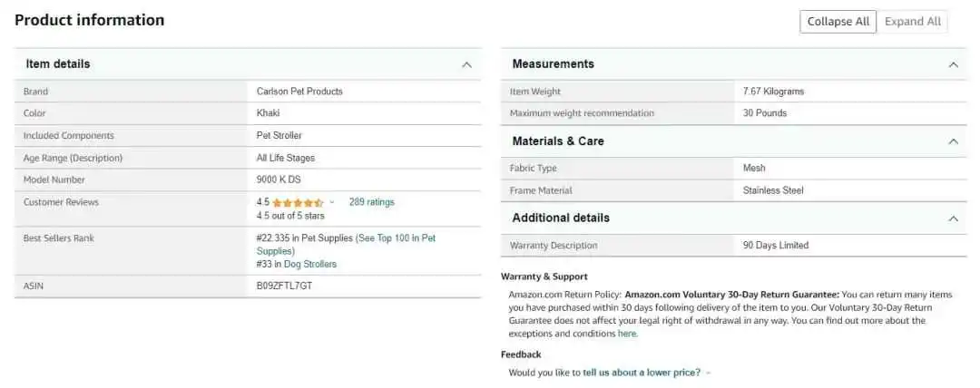
Task: Collapse the Additional details chevron
Action: (953, 218)
